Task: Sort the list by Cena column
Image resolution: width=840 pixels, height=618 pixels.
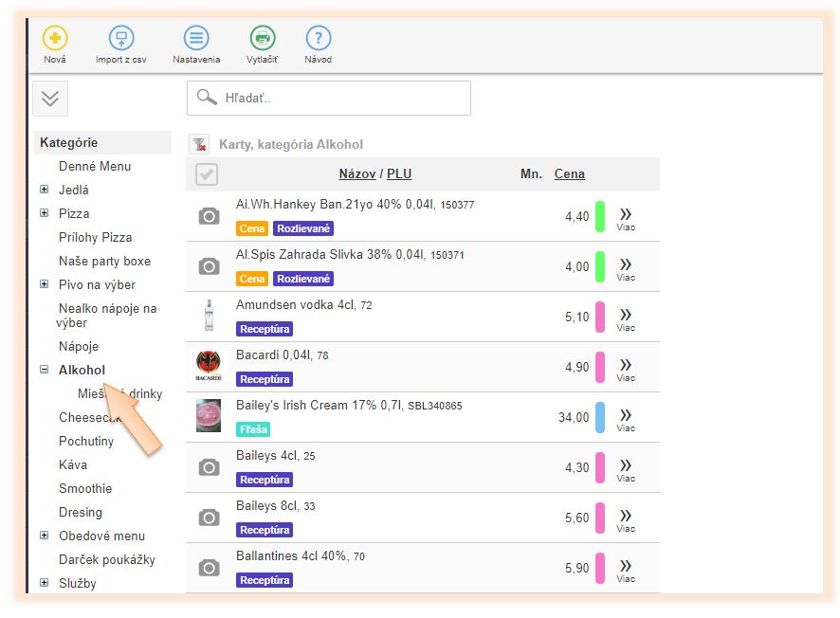Action: (x=569, y=173)
